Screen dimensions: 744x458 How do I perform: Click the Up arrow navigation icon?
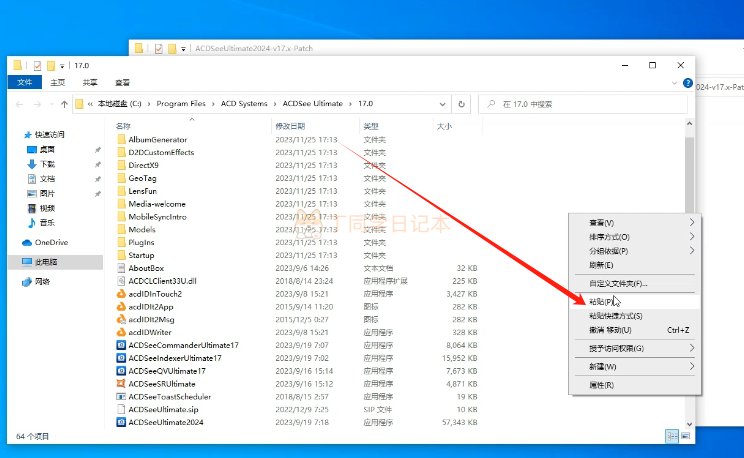[65, 104]
